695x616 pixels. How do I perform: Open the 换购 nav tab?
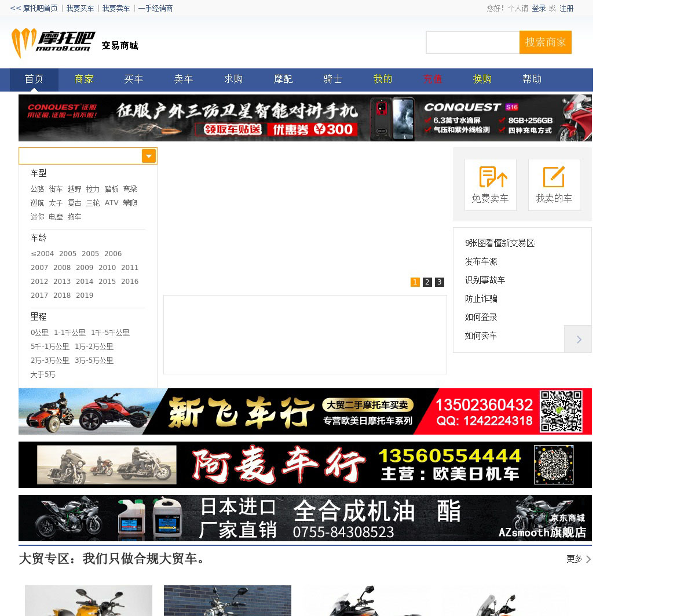tap(482, 79)
